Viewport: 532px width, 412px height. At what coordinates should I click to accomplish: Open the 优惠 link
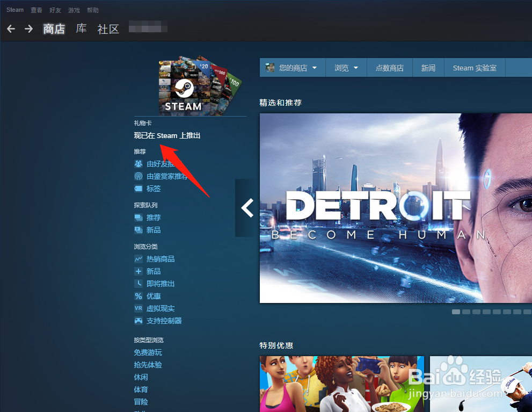tap(154, 296)
